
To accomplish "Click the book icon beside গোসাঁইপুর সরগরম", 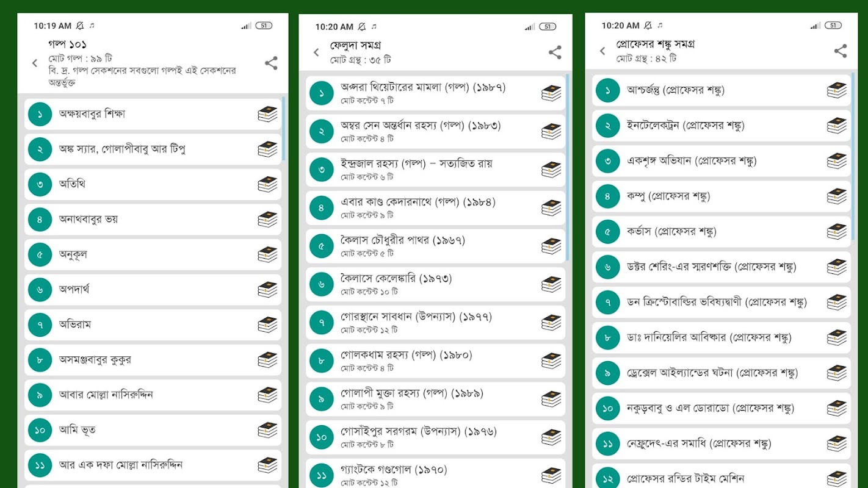I will pos(551,437).
